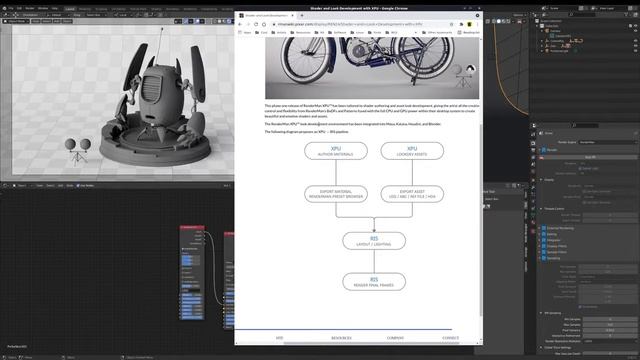640x360 pixels.
Task: Open the Other bookmarks folder
Action: (437, 33)
